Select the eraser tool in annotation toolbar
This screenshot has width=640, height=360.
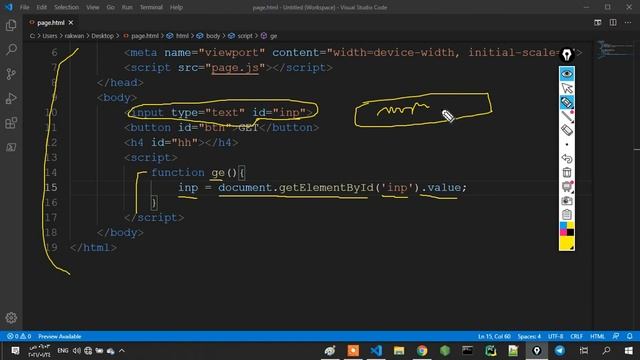coord(567,130)
